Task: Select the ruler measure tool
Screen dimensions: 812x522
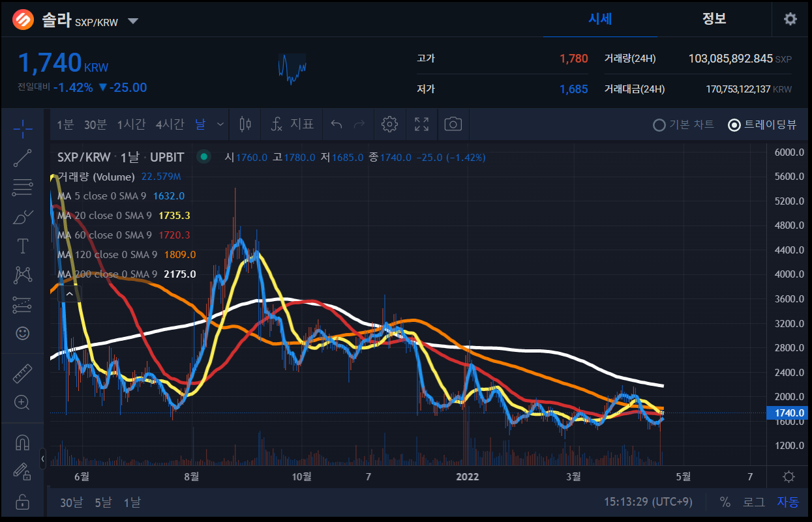Action: click(x=23, y=373)
